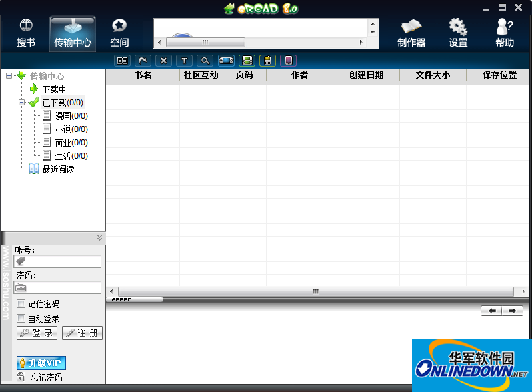Open the 搜书 tab
This screenshot has width=532, height=392.
coord(26,33)
